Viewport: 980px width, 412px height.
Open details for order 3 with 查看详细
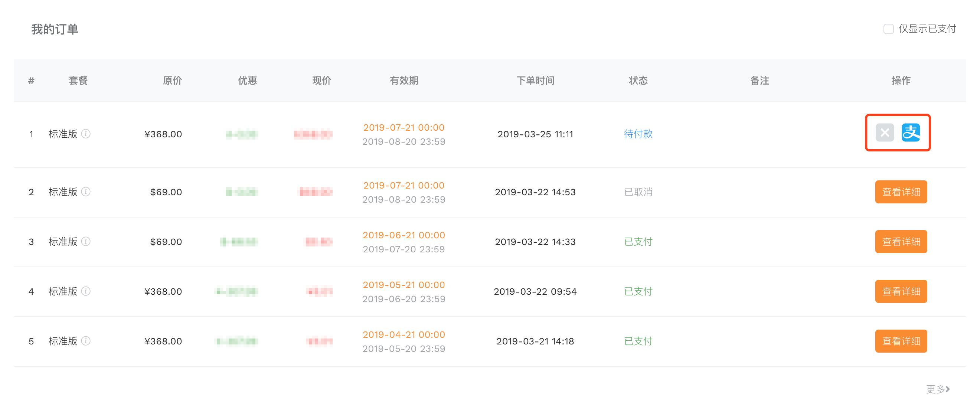click(x=901, y=242)
